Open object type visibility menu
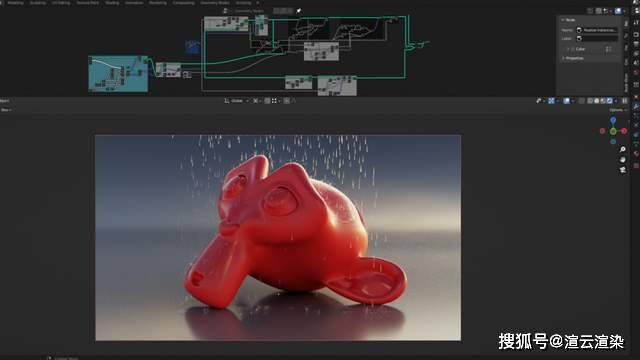Image resolution: width=640 pixels, height=360 pixels. click(540, 101)
